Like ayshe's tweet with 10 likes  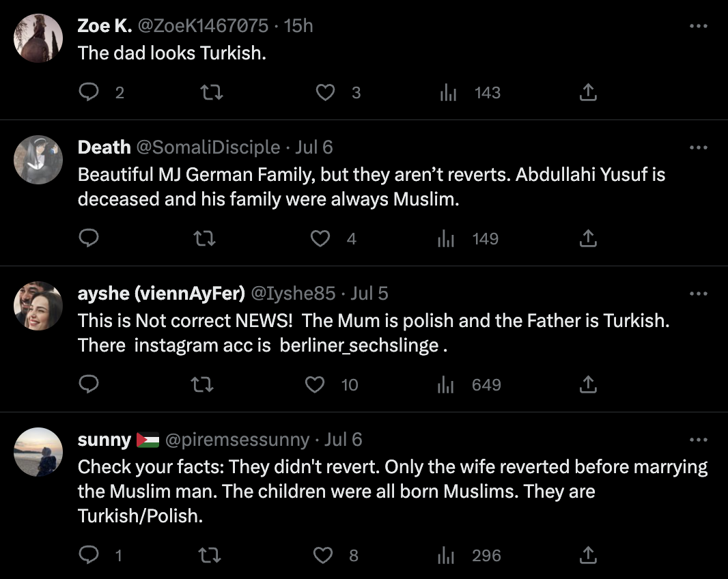(315, 384)
